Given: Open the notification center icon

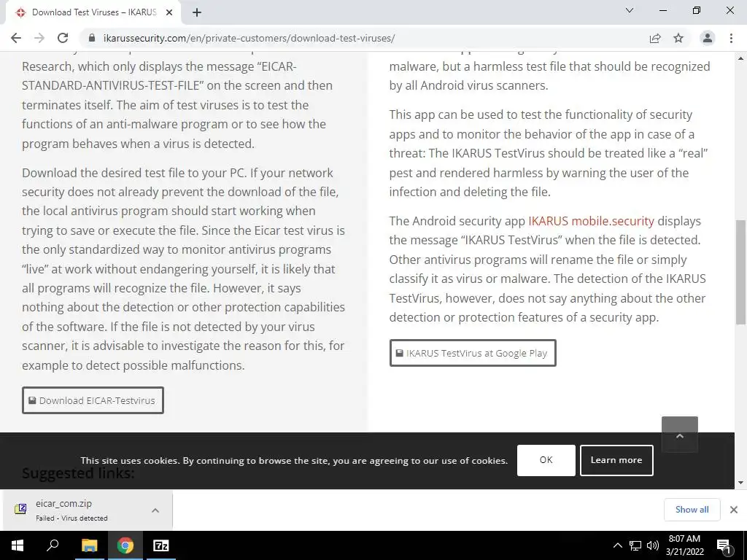Looking at the screenshot, I should [x=724, y=545].
